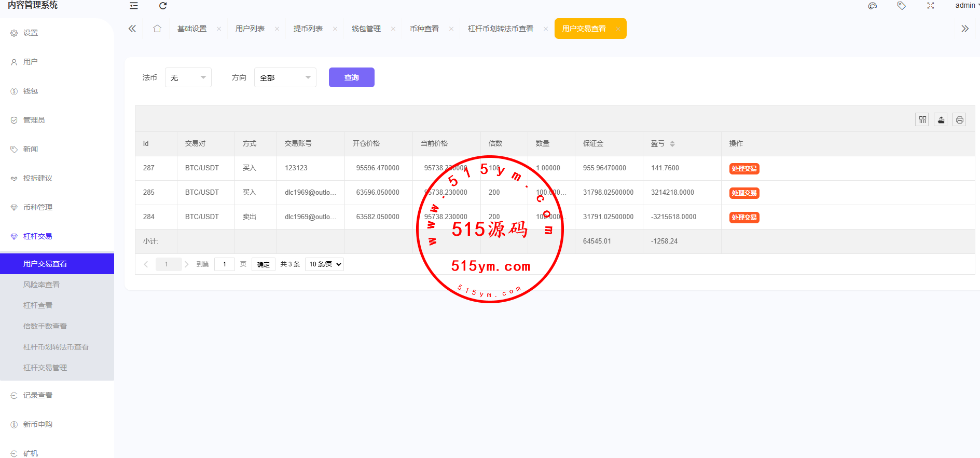
Task: Close the 币种查看 tab
Action: coord(451,29)
